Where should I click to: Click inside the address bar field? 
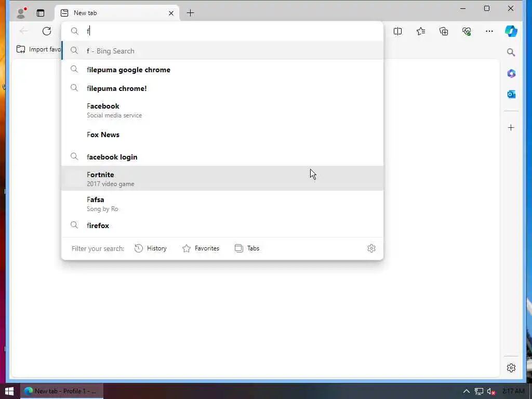coord(222,31)
